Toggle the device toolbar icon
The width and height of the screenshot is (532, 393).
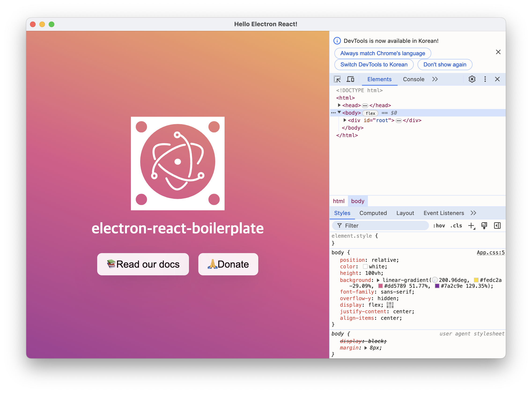350,79
